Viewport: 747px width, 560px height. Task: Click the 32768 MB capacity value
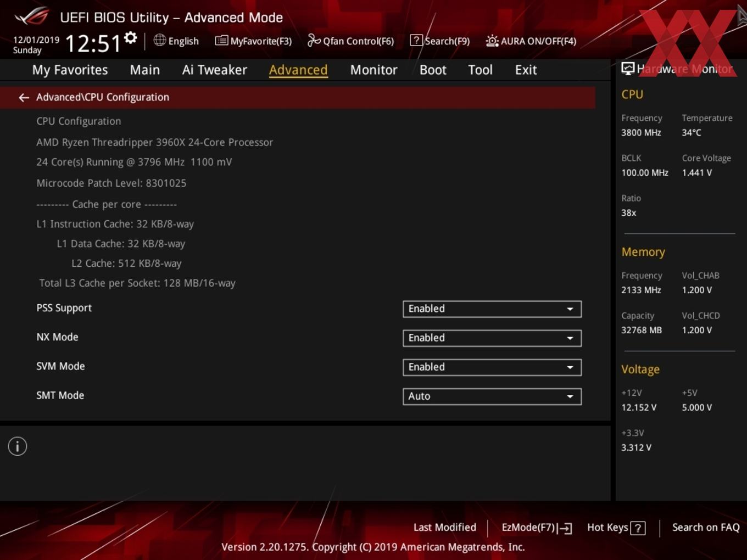click(x=642, y=330)
